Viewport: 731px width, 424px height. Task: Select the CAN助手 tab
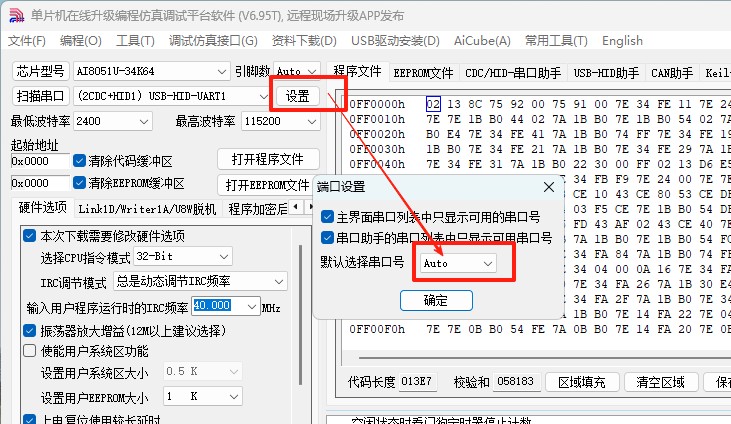672,73
